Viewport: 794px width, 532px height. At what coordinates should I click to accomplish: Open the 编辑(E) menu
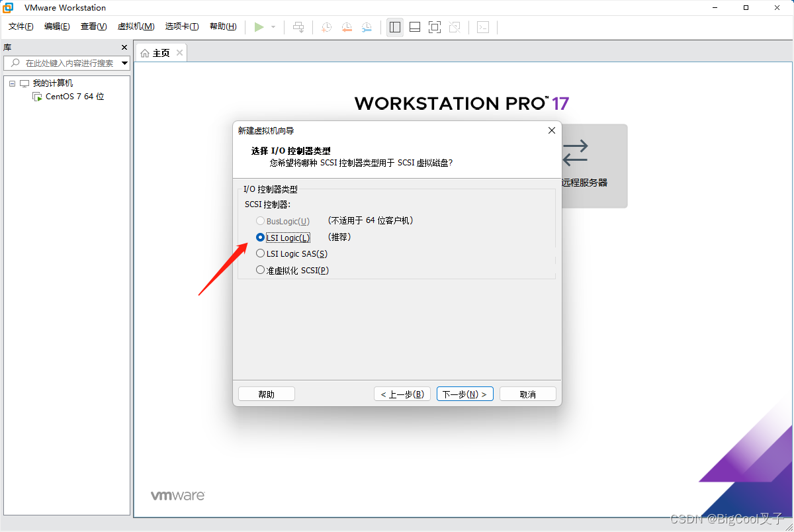[x=57, y=26]
